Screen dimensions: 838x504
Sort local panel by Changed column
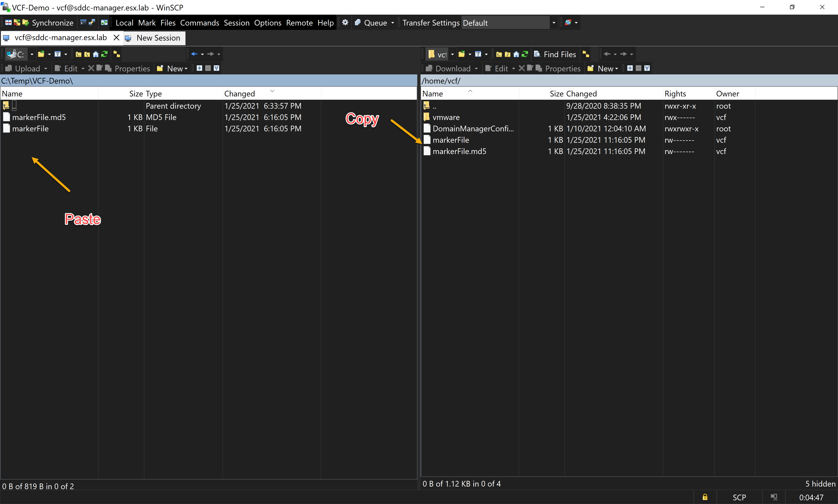[x=272, y=93]
